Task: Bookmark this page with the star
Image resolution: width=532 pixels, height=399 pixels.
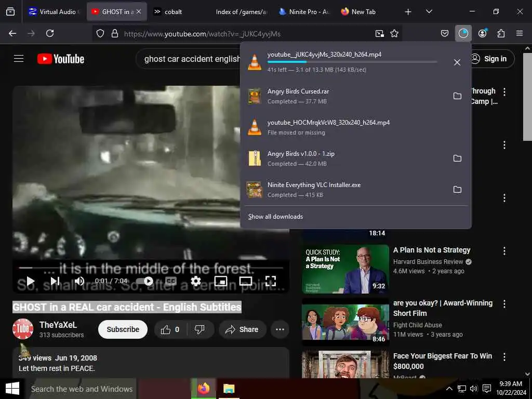Action: 394,33
